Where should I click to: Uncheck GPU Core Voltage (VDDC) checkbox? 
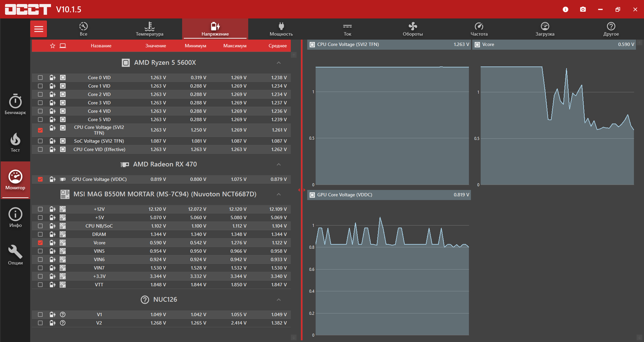[x=40, y=179]
